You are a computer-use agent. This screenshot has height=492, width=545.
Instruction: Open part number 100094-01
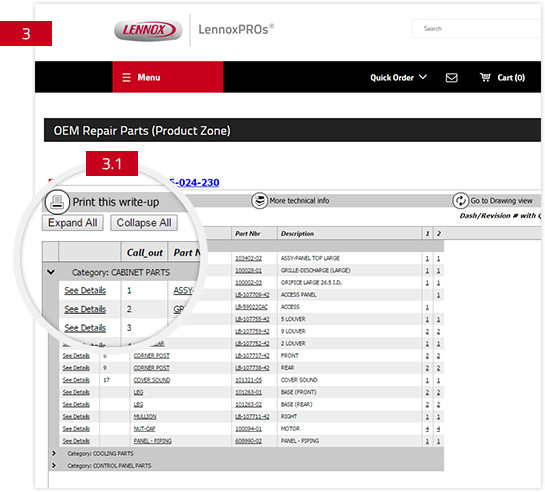coord(249,428)
